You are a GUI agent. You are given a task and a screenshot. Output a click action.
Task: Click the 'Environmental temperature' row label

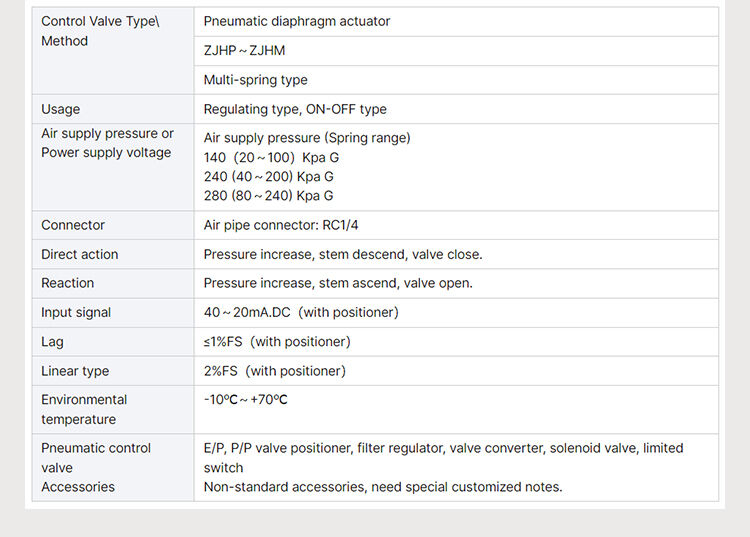84,409
